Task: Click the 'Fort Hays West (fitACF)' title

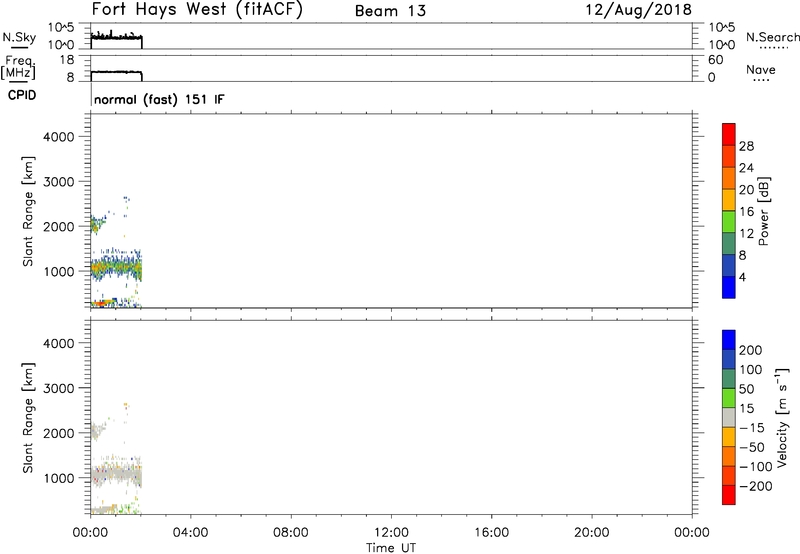Action: coord(197,10)
